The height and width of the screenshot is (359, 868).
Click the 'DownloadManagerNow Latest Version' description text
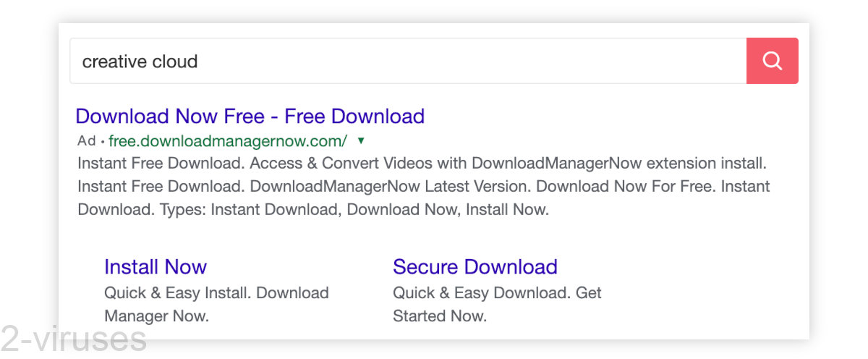[389, 187]
